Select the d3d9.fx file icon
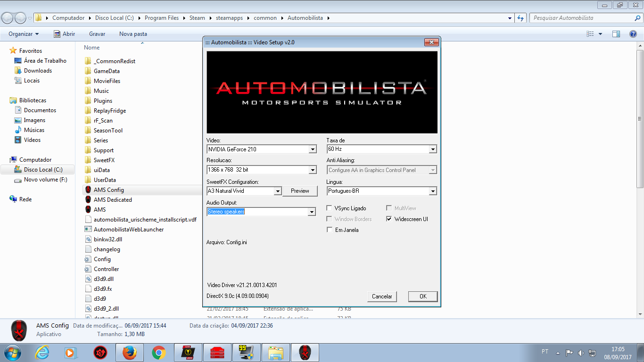Image resolution: width=644 pixels, height=362 pixels. coord(88,288)
